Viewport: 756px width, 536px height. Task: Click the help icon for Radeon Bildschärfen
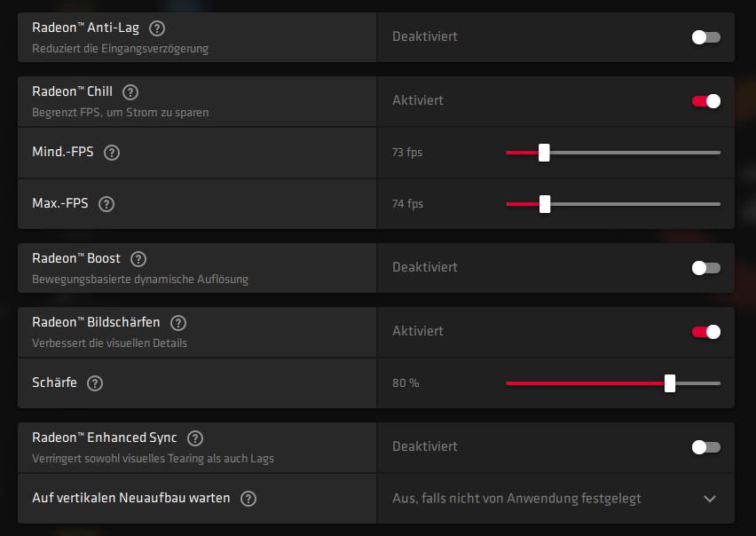pos(178,323)
